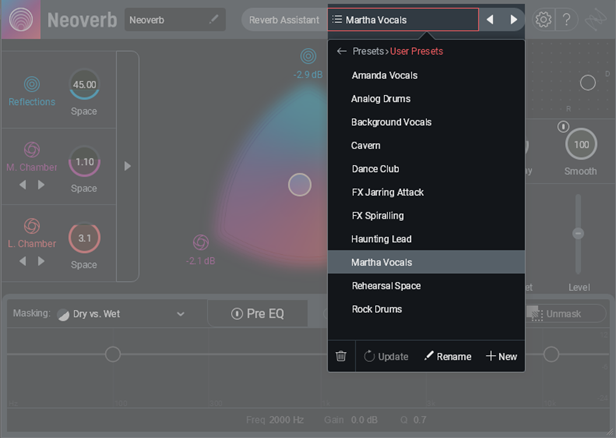Click the Unmask icon
This screenshot has height=438, width=616.
(x=535, y=313)
